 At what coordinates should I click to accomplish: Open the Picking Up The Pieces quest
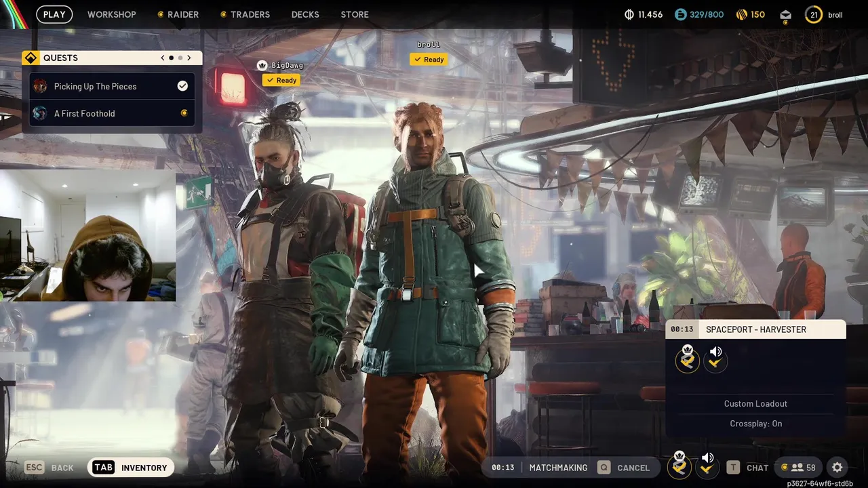[x=112, y=86]
